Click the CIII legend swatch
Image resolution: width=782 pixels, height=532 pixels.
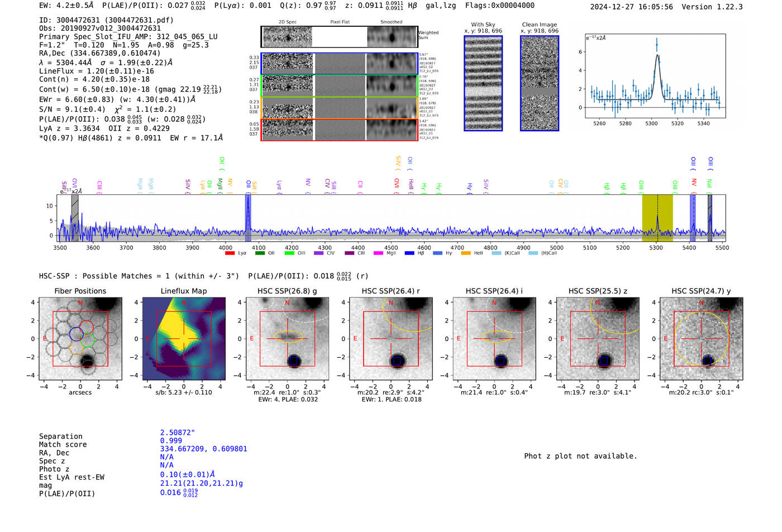(350, 253)
